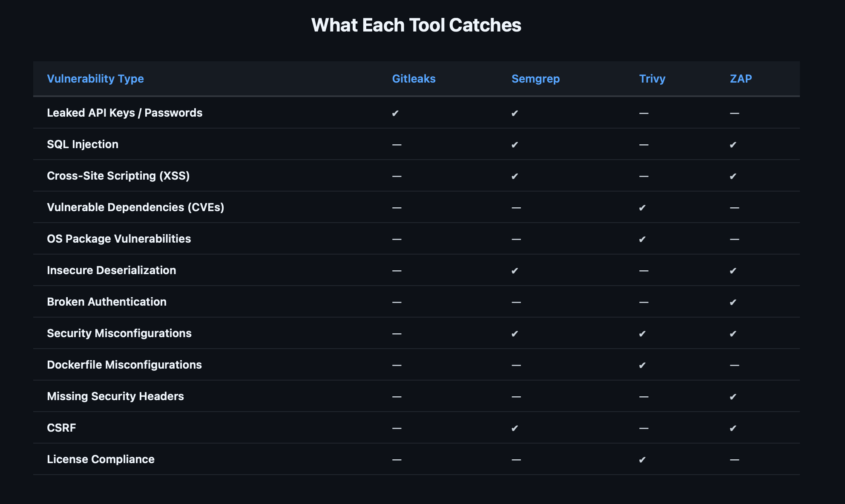Click the Semgrep checkmark in CSRF row
This screenshot has width=845, height=504.
(514, 428)
